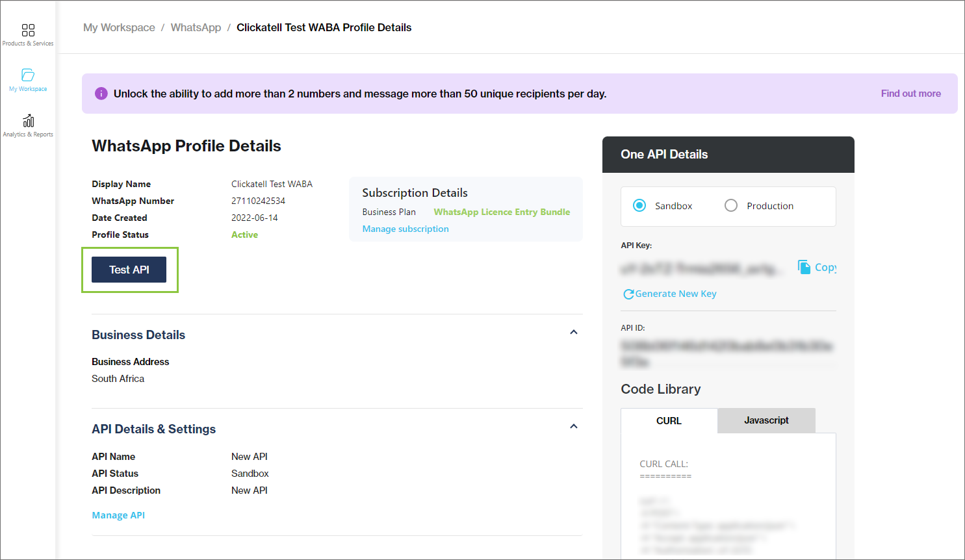Screen dimensions: 965x560
Task: Click the CURL CALL code heading
Action: coord(663,464)
